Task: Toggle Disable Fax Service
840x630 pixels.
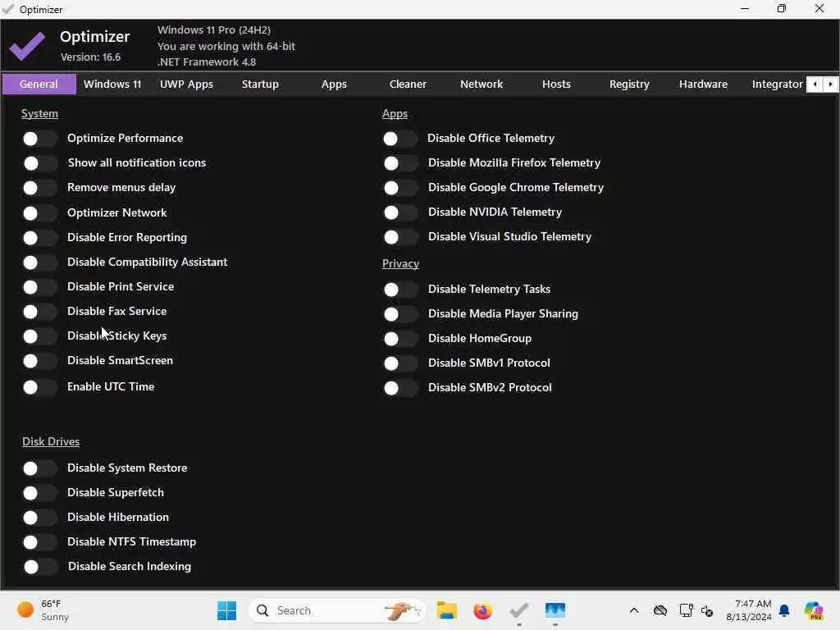Action: pos(39,312)
